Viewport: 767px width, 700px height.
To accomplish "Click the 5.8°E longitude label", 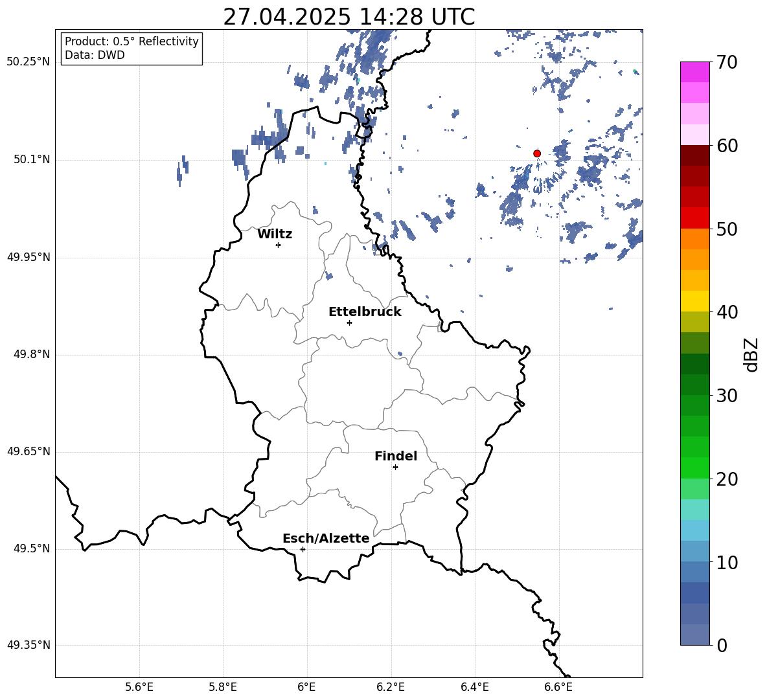I will point(223,687).
